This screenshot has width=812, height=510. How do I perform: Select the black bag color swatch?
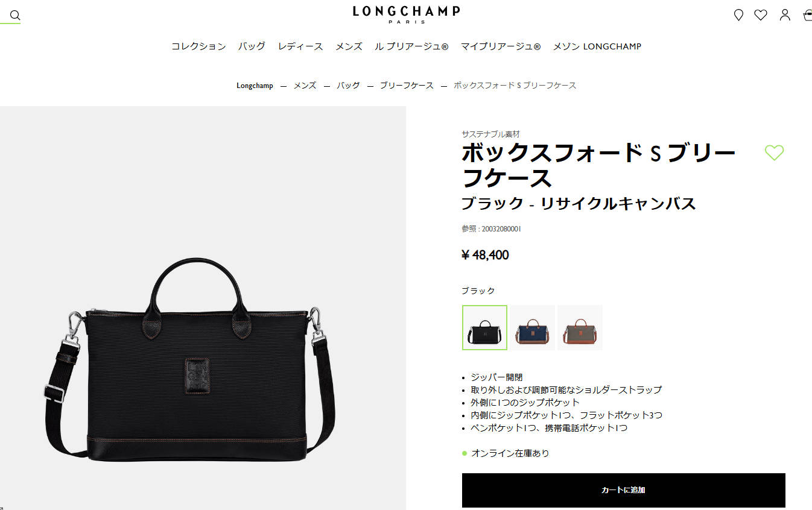484,327
